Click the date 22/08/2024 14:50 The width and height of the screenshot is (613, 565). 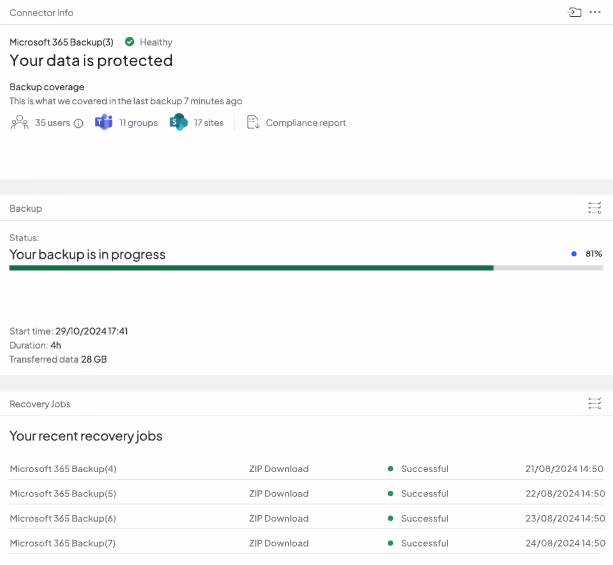coord(565,493)
